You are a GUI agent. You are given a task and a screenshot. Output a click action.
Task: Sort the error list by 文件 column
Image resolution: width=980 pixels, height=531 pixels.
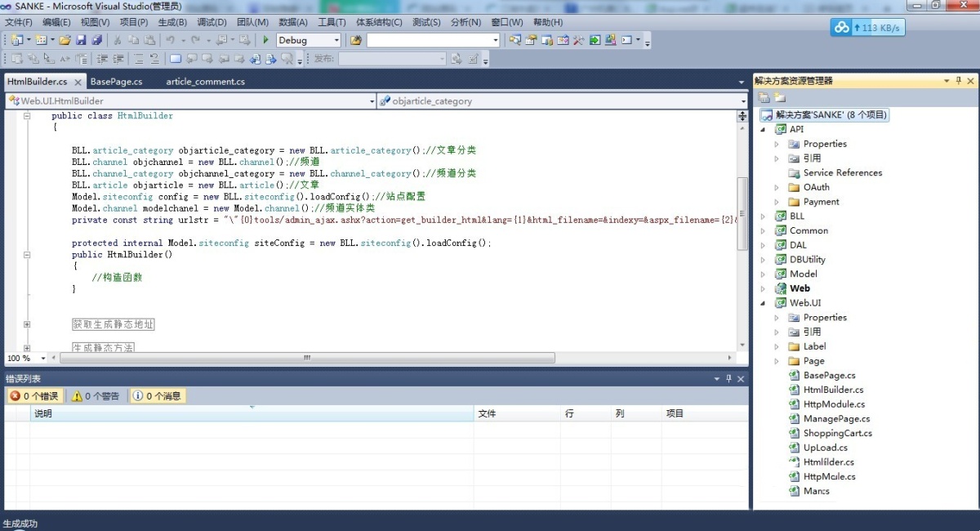coord(517,413)
